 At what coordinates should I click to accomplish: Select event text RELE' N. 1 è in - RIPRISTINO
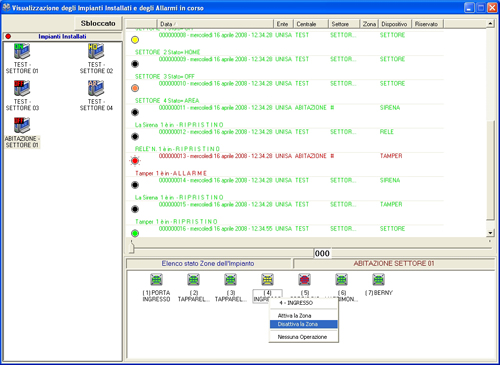[x=177, y=149]
